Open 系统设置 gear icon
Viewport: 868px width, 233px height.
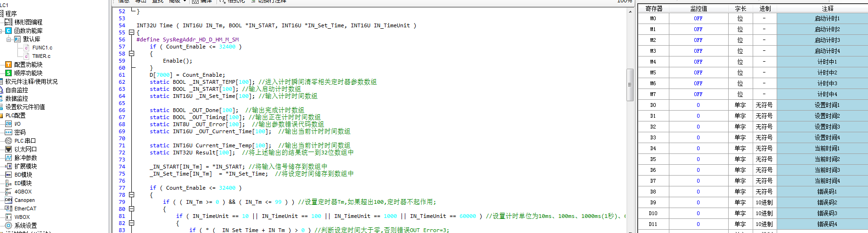pos(8,225)
